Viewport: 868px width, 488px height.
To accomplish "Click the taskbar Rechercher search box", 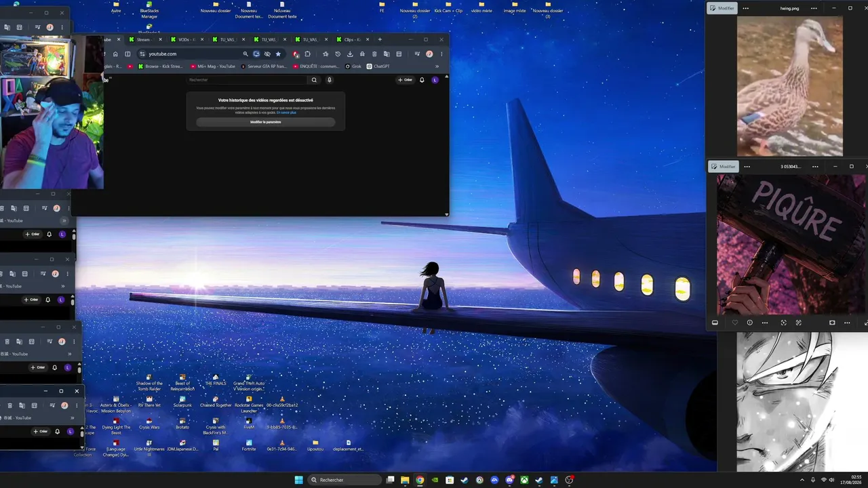I will tap(344, 480).
